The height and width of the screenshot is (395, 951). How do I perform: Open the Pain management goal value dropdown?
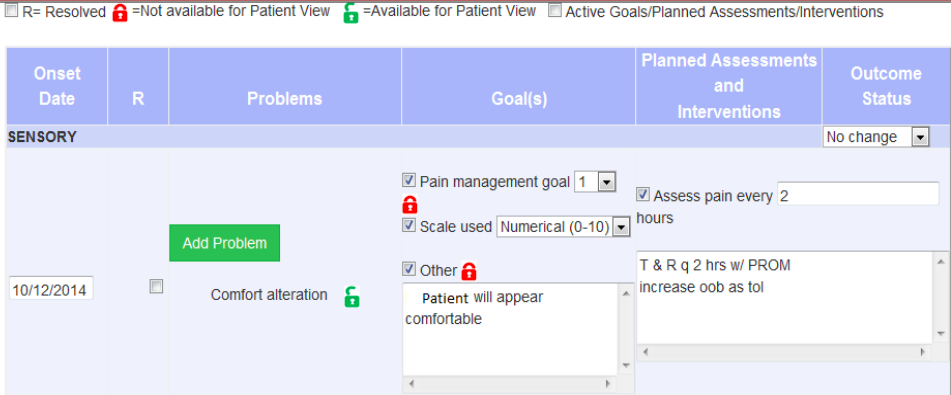click(x=594, y=181)
